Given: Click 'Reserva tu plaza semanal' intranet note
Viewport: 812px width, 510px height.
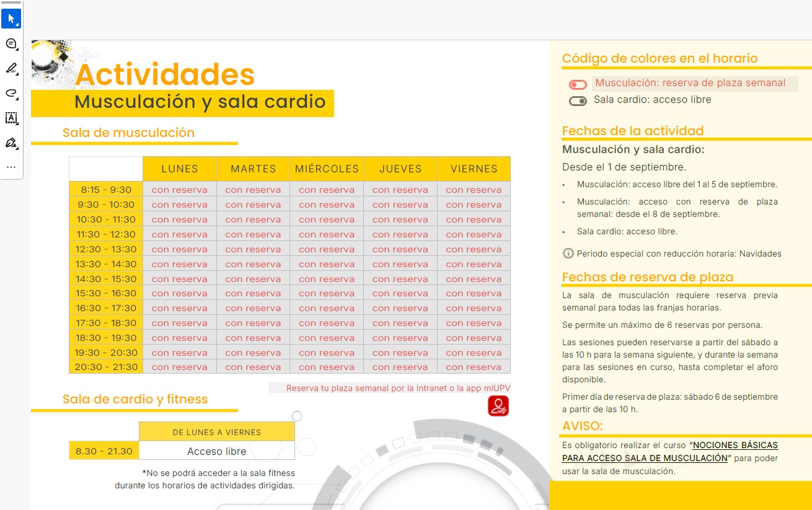Looking at the screenshot, I should (399, 389).
